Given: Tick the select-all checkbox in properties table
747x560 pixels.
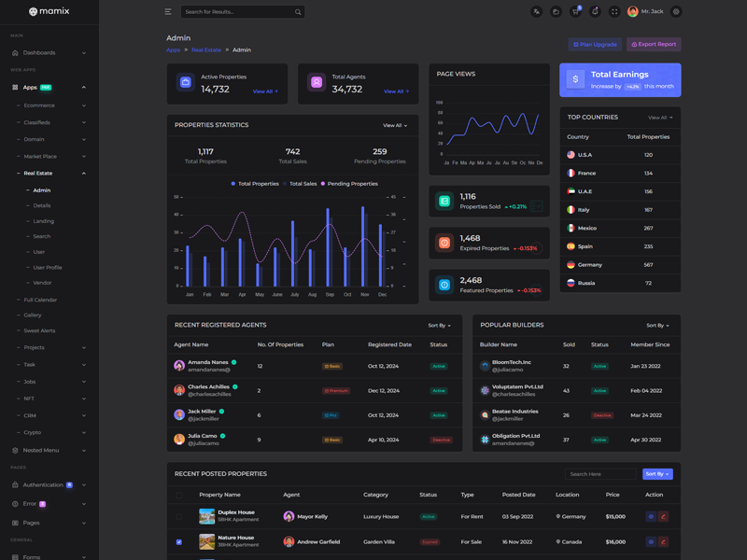Looking at the screenshot, I should coord(179,495).
